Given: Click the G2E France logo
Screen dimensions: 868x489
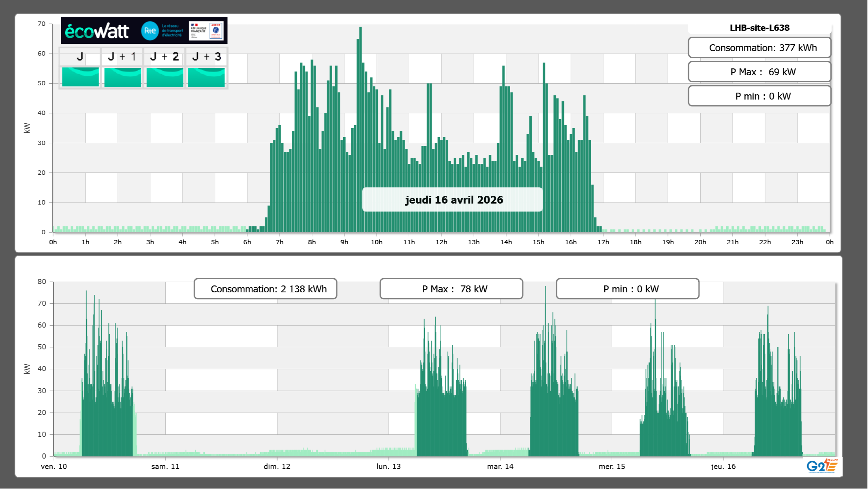Looking at the screenshot, I should pos(822,466).
